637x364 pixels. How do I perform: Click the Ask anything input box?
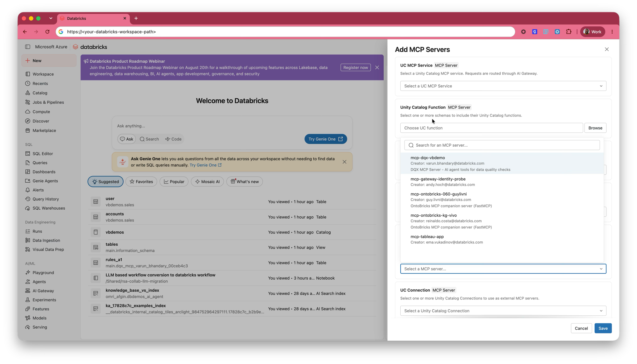click(232, 126)
